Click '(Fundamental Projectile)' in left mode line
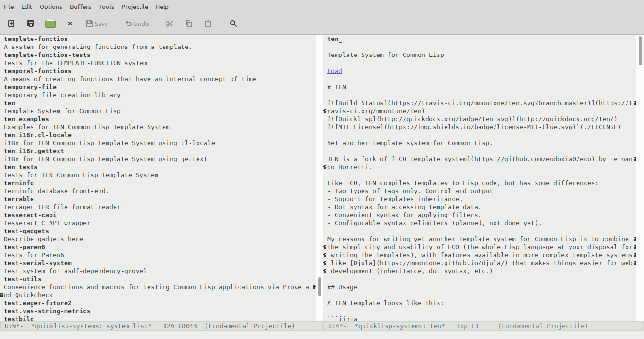This screenshot has width=644, height=339. 250,326
